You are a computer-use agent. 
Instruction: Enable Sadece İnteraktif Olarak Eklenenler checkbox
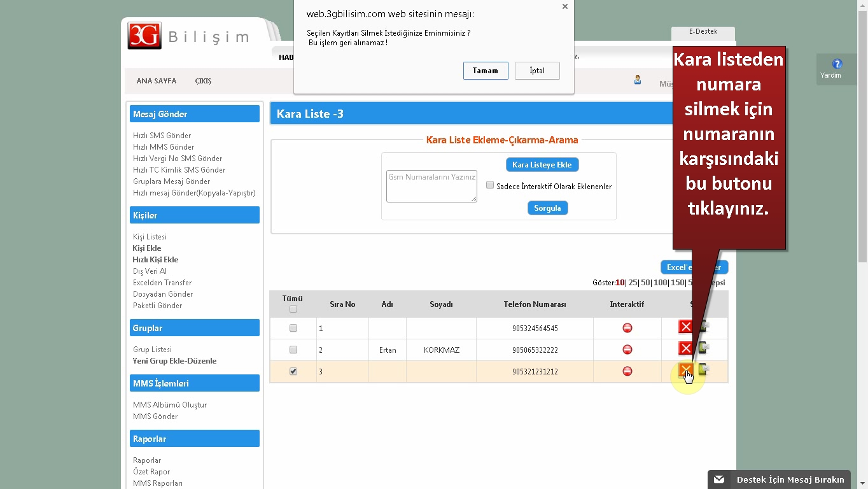tap(490, 185)
